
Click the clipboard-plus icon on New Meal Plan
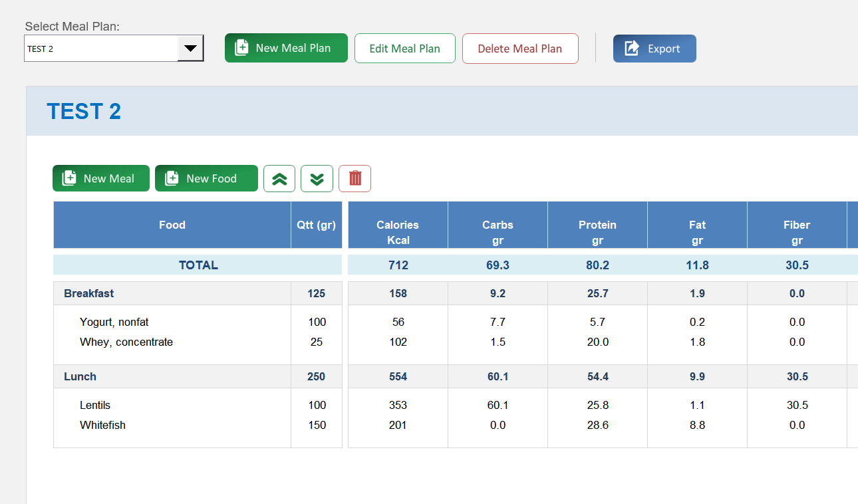[240, 48]
